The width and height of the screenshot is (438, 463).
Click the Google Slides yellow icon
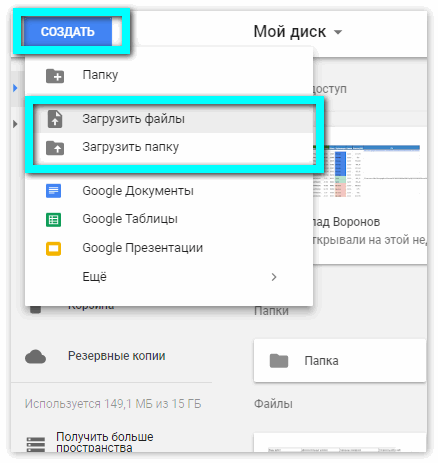pos(53,248)
